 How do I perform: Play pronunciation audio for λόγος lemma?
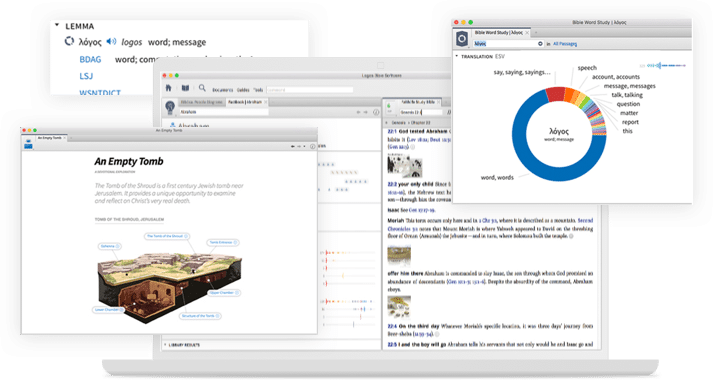point(111,42)
